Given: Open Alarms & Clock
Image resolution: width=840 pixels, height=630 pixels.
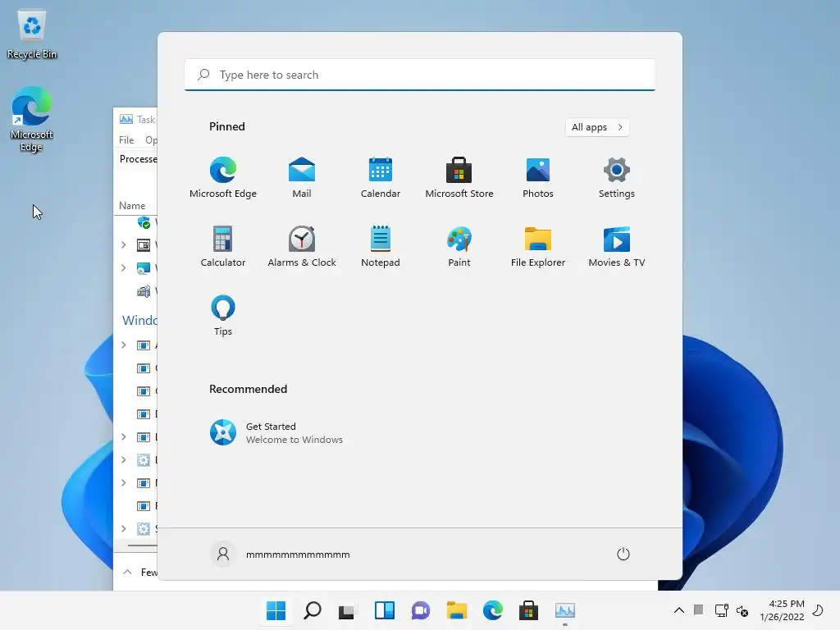Looking at the screenshot, I should (x=302, y=246).
